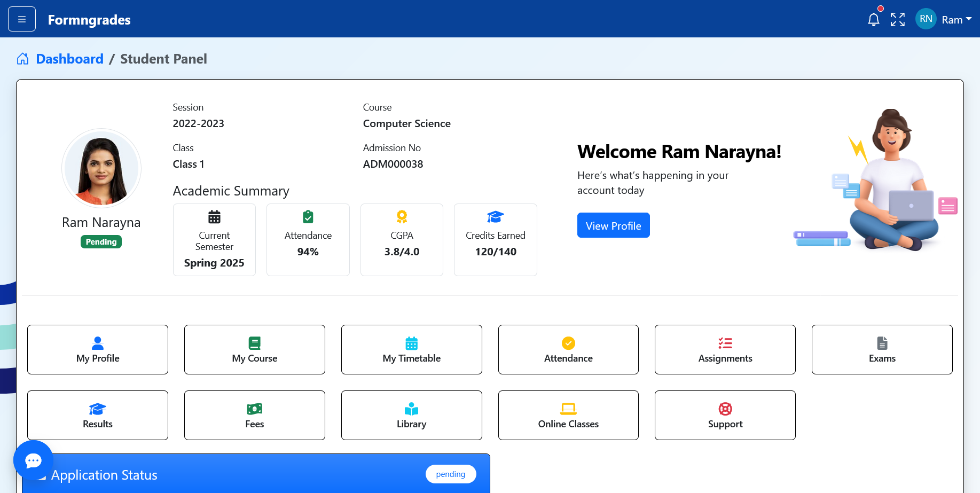Open the Assignments icon
This screenshot has width=980, height=493.
click(x=725, y=343)
